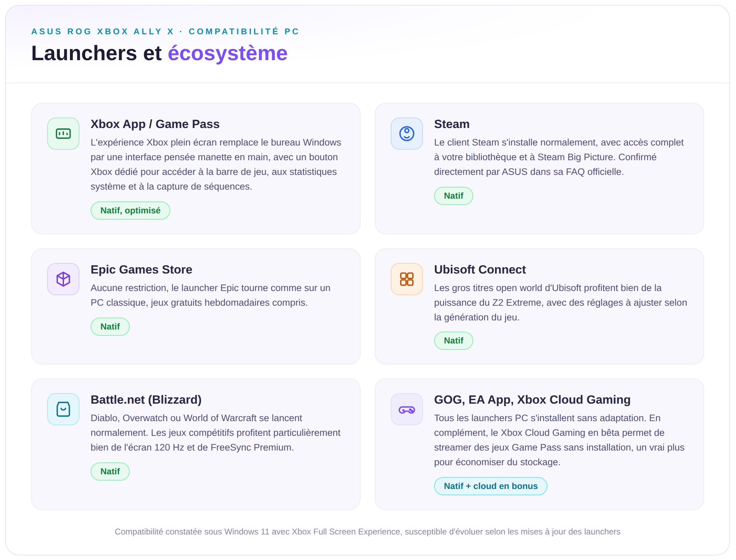Click the Natif badge under Ubisoft Connect

(454, 341)
